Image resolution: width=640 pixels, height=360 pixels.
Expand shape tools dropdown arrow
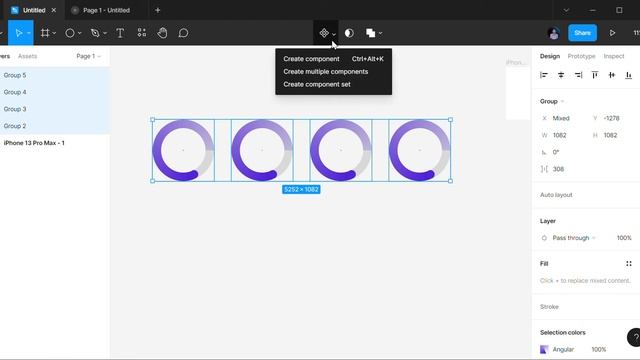pos(80,33)
